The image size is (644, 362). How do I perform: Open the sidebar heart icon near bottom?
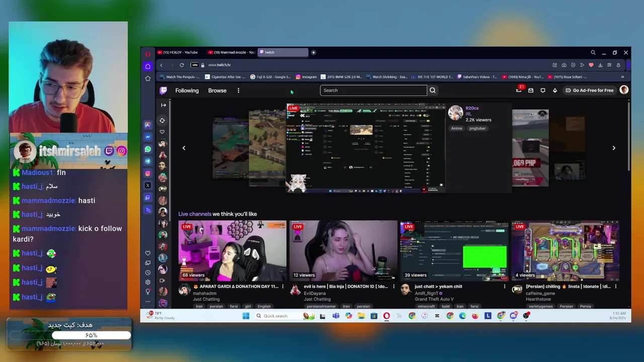point(148,253)
